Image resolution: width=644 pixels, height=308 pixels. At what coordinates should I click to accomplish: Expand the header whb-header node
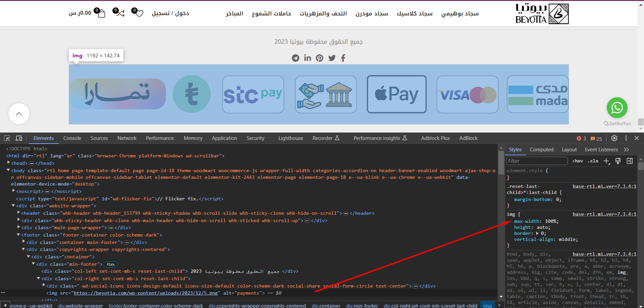click(19, 213)
